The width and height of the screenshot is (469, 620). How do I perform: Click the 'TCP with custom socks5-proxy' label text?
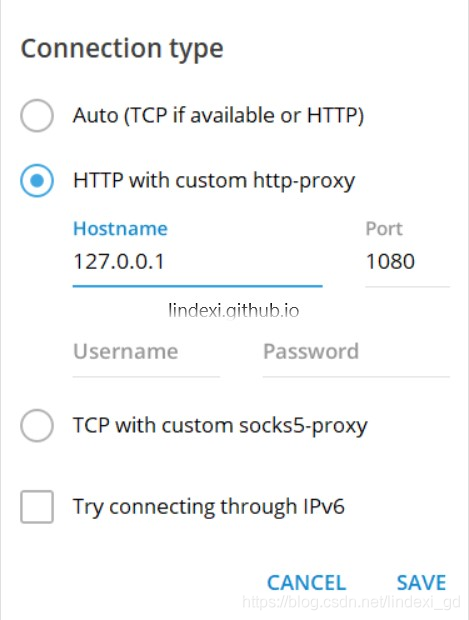click(220, 426)
